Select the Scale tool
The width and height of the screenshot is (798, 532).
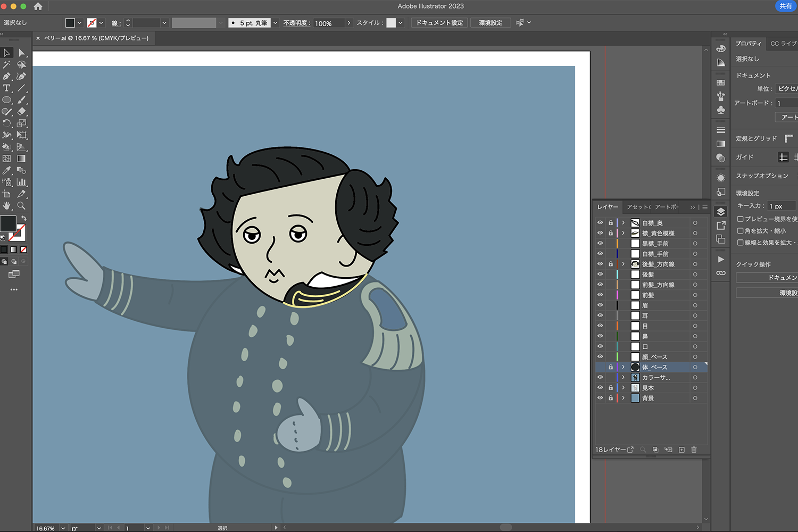click(21, 123)
